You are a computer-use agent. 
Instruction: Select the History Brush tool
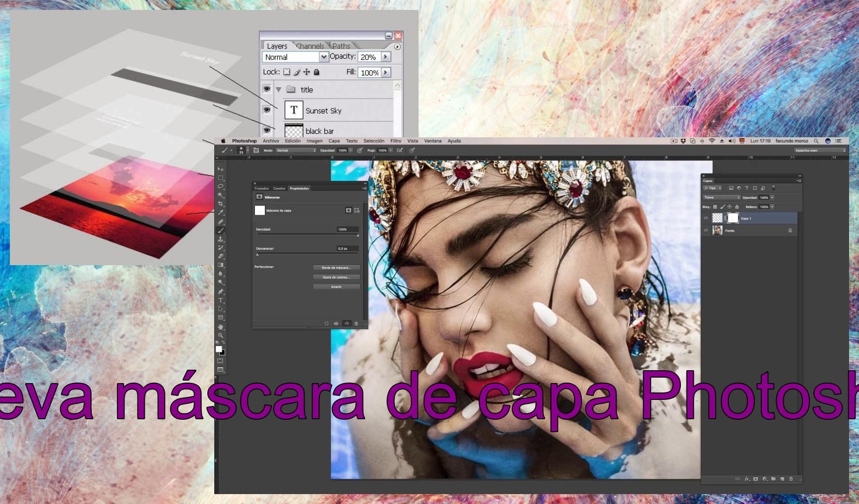(221, 247)
